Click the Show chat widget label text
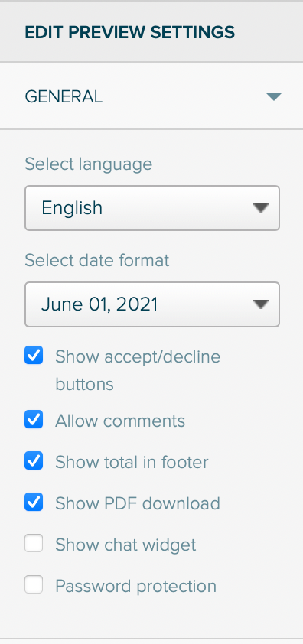The image size is (303, 644). click(x=125, y=545)
